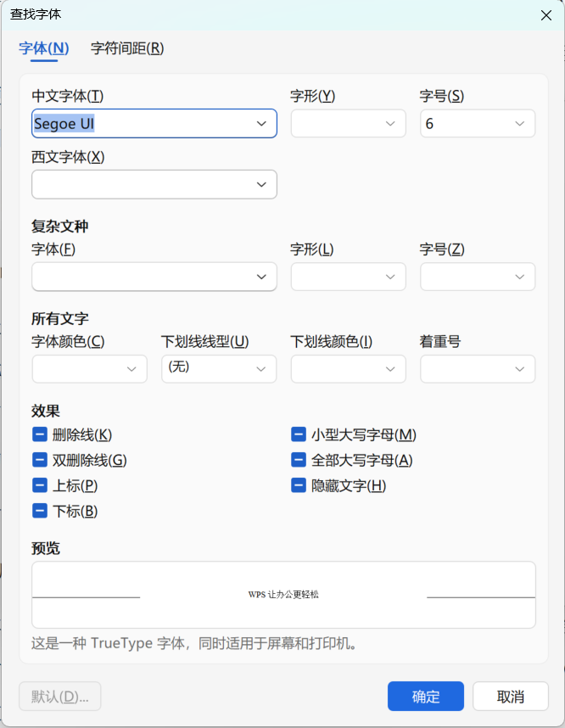The image size is (565, 728).
Task: Open the 着重号 dropdown
Action: (478, 368)
